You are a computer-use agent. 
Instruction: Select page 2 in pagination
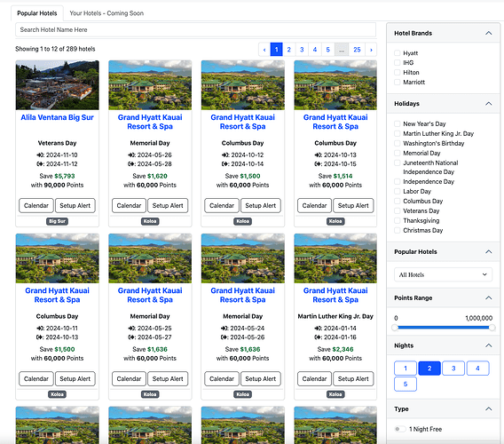tap(288, 50)
